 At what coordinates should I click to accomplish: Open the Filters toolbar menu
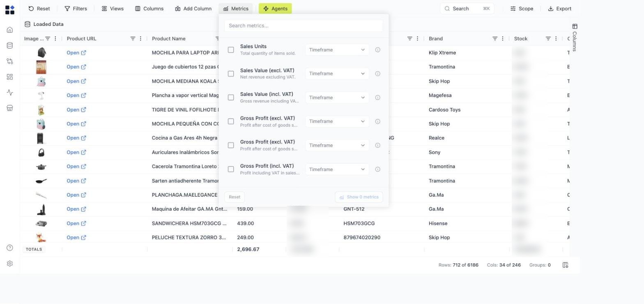coord(76,9)
